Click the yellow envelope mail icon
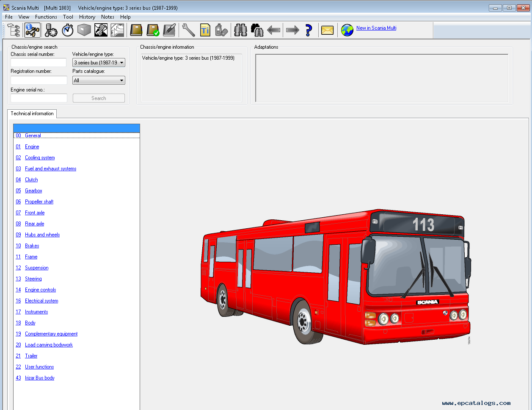Screen dimensions: 532x410 327,30
